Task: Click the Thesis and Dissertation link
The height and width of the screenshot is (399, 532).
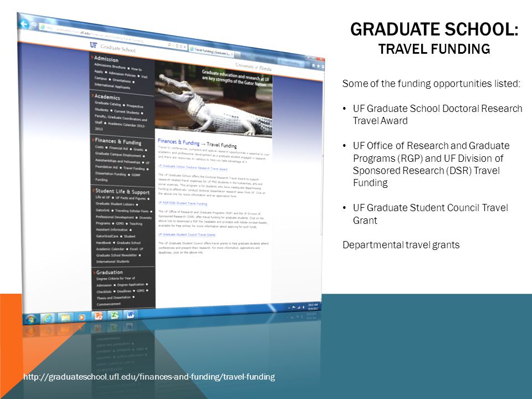Action: pos(114,298)
